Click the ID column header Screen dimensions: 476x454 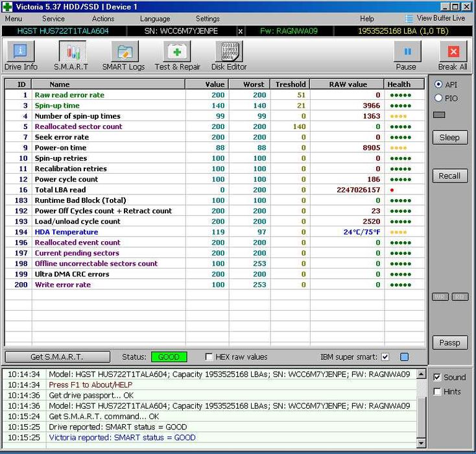coord(18,84)
